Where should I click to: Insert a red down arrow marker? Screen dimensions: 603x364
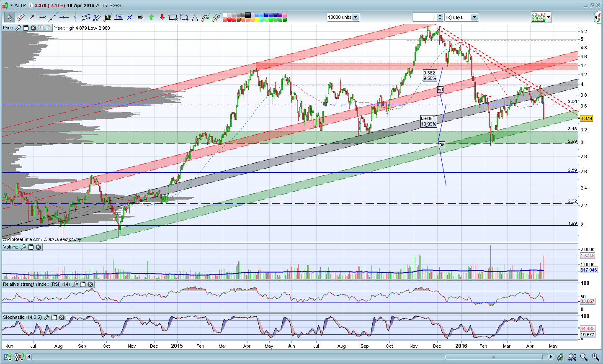pyautogui.click(x=162, y=17)
